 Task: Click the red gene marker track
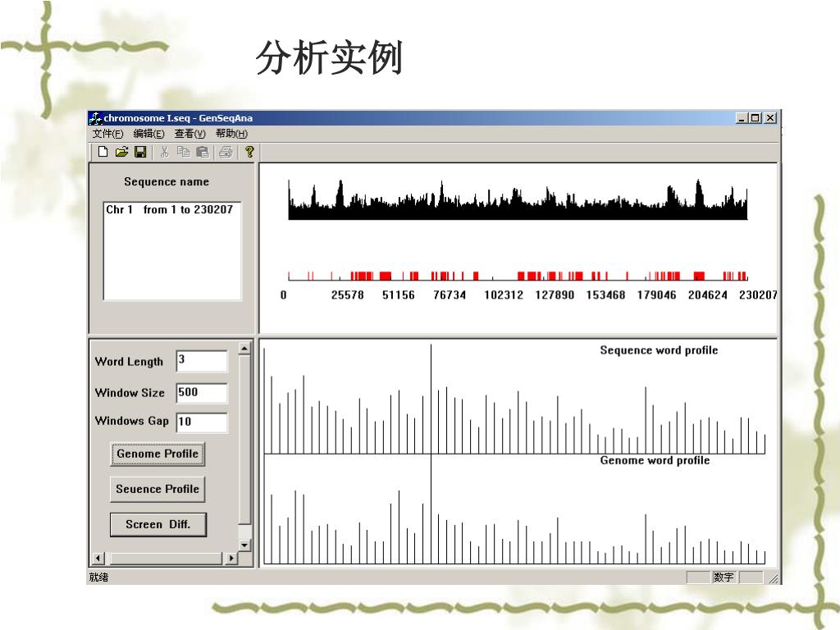[518, 276]
